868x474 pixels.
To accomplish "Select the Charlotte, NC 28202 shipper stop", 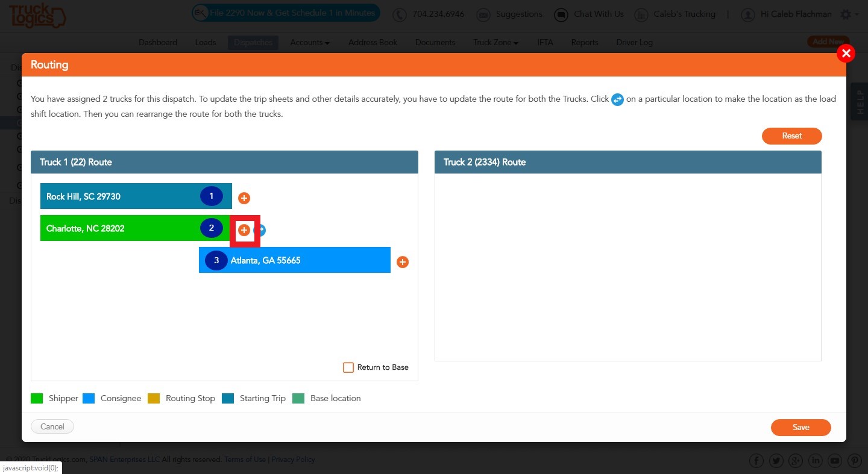I will pyautogui.click(x=136, y=228).
